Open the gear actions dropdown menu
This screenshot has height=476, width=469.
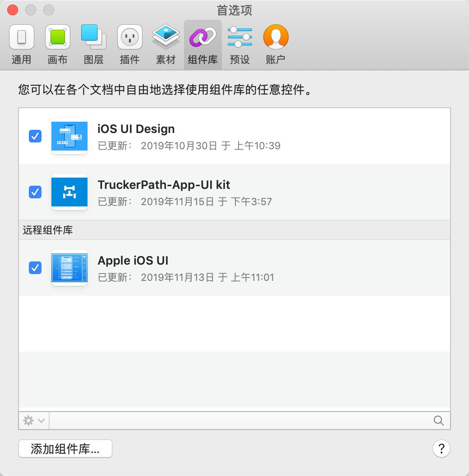pos(34,421)
